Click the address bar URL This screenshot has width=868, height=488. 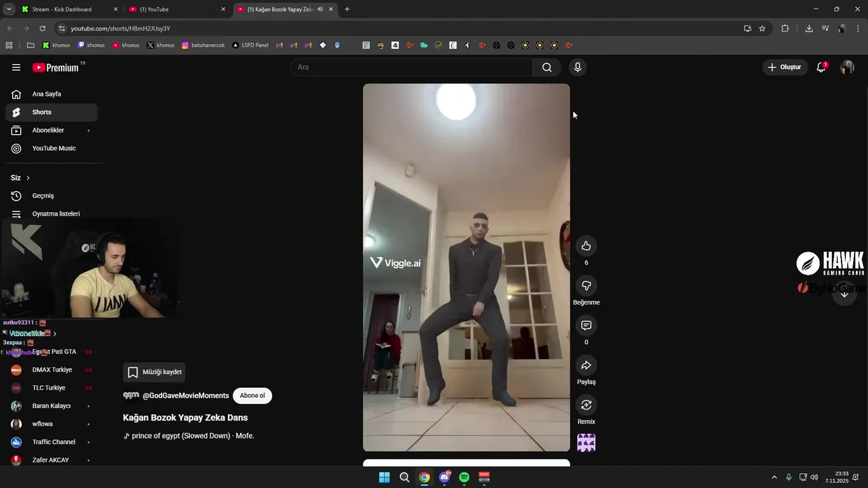click(120, 28)
